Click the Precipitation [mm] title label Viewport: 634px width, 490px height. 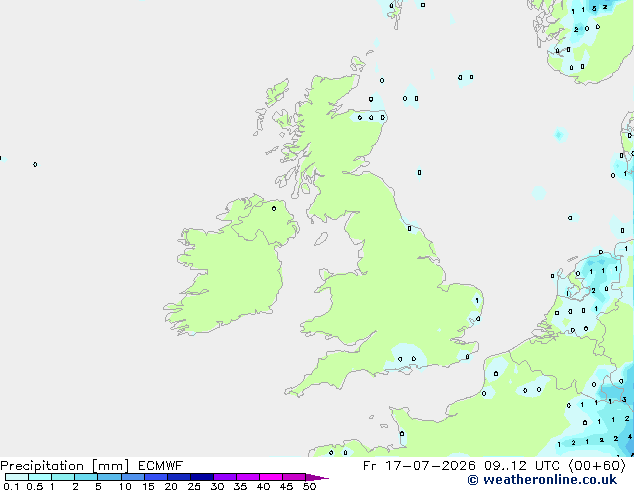[x=65, y=466]
